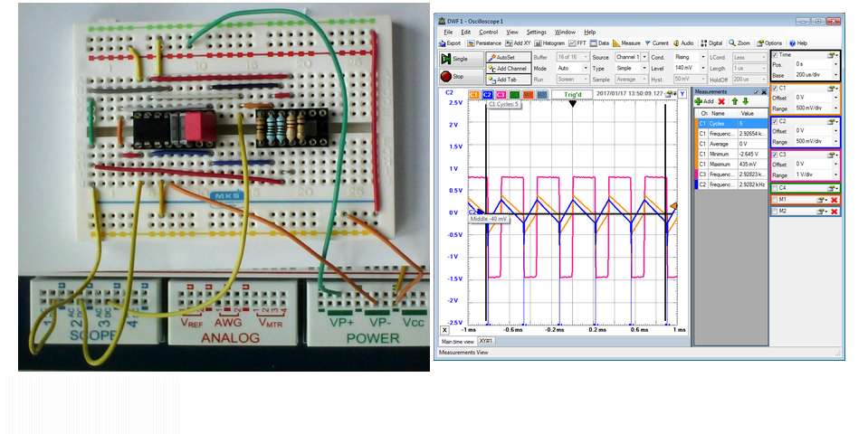Image resolution: width=868 pixels, height=434 pixels.
Task: Click the Histogram toolbar icon
Action: (549, 42)
